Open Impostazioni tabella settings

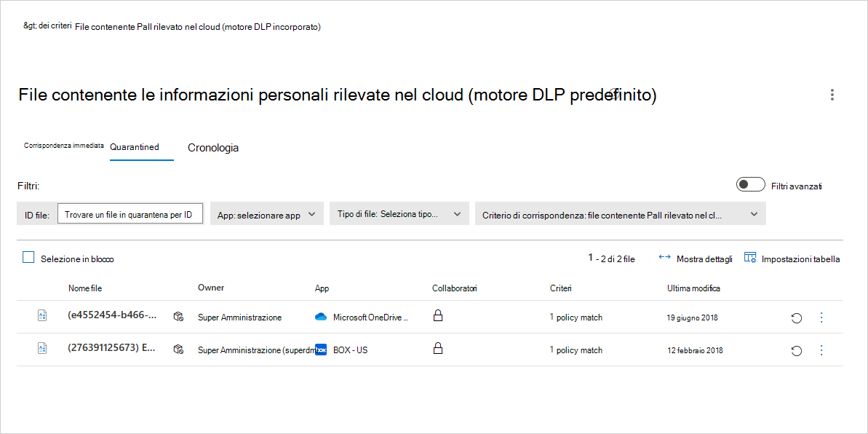pyautogui.click(x=801, y=259)
